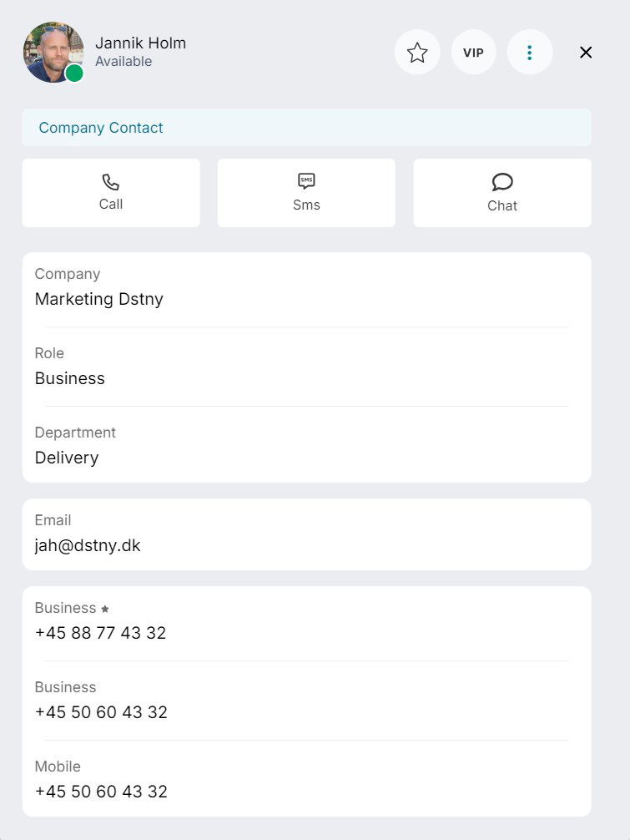Click the Delivery department value
The width and height of the screenshot is (630, 840).
[67, 458]
